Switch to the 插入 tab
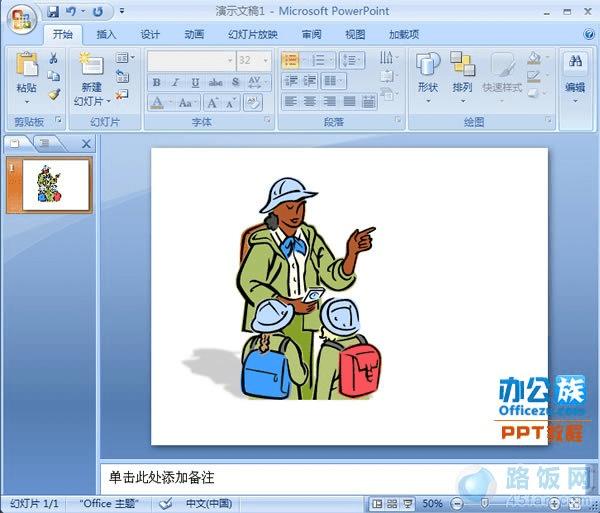The width and height of the screenshot is (600, 513). pos(106,34)
